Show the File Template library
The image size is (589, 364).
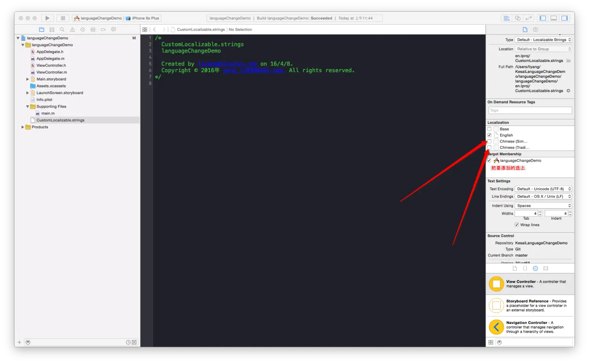[x=515, y=268]
